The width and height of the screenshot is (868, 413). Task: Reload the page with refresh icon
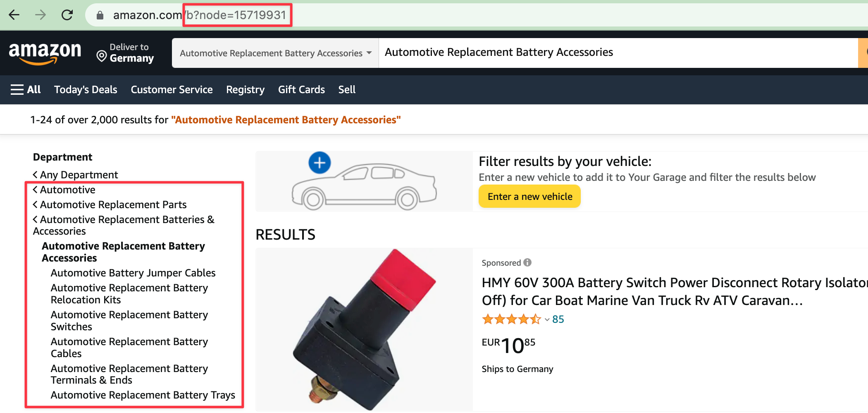[67, 15]
